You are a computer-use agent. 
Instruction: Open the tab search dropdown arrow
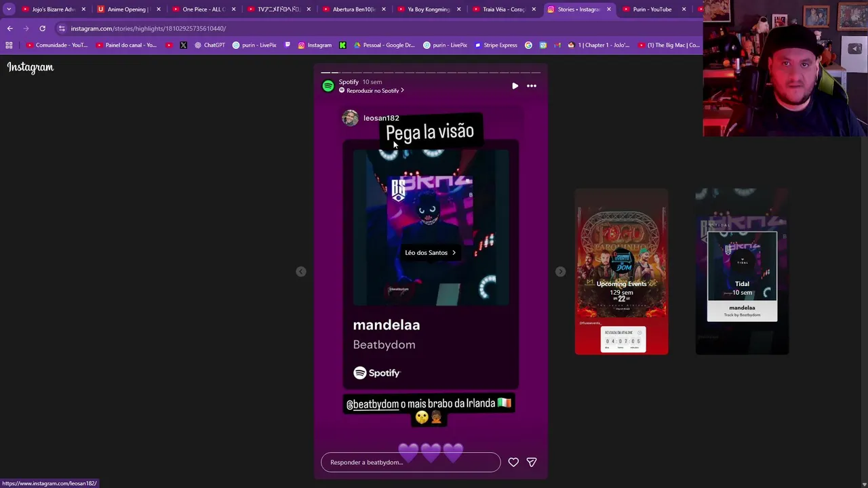pos(9,9)
